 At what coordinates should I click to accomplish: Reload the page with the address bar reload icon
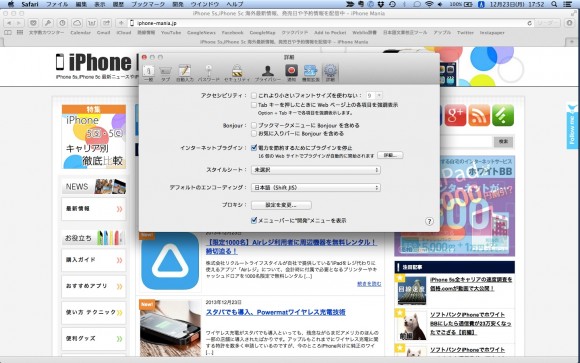point(530,23)
